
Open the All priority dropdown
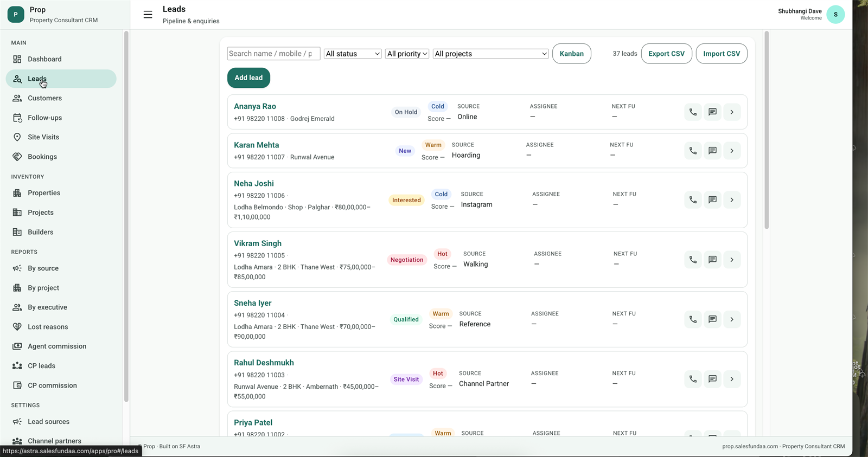pos(407,54)
